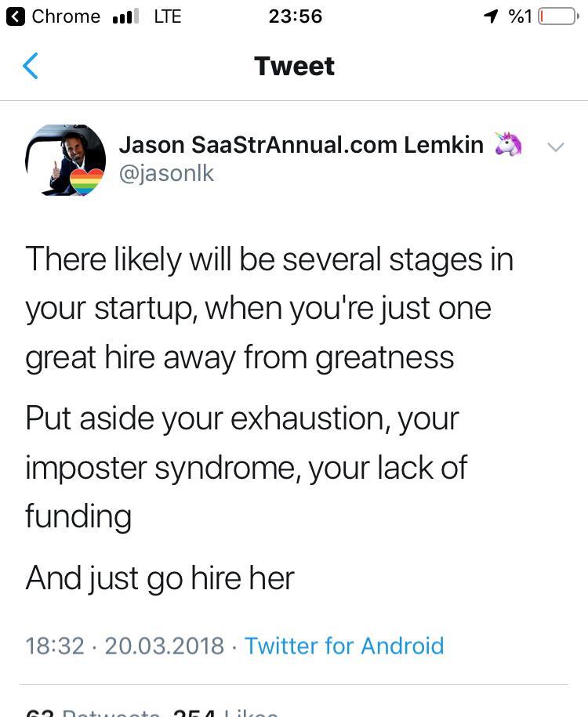The width and height of the screenshot is (588, 717).
Task: Go back using the blue chevron
Action: click(31, 66)
